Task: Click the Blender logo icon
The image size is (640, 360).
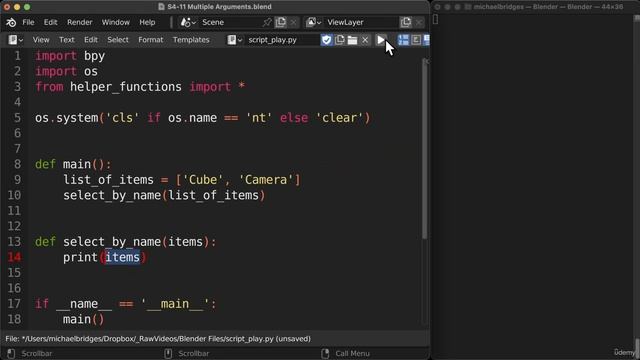Action: tap(11, 22)
